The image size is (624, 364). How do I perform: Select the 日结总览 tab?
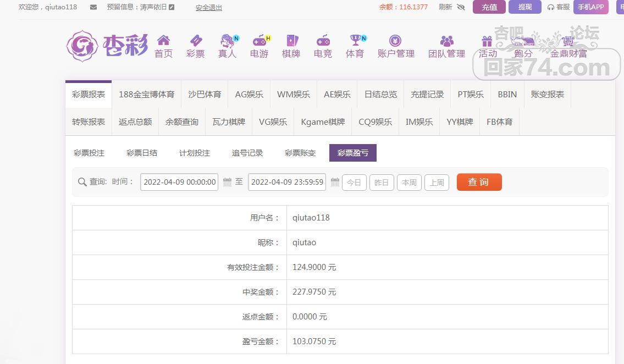tap(381, 94)
